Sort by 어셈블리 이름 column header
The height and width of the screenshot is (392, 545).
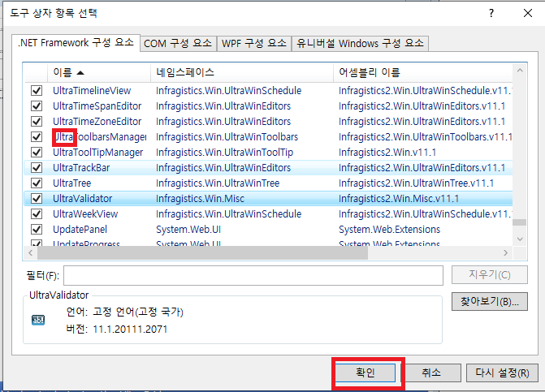[x=422, y=72]
